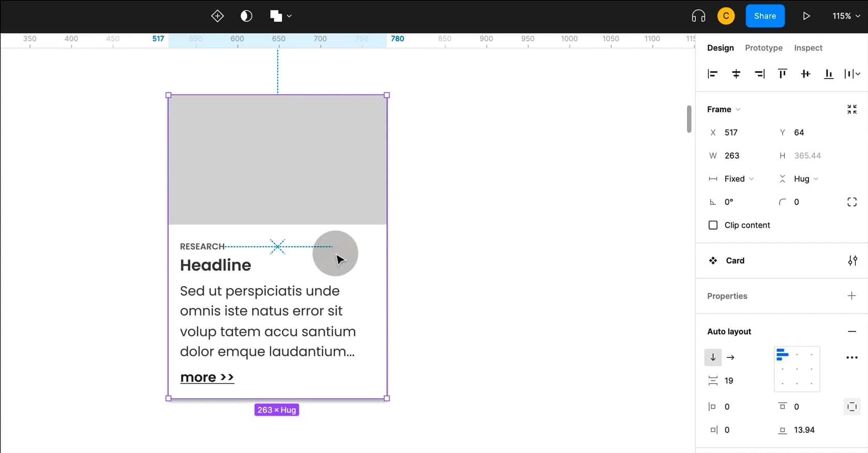Switch to the Prototype tab
The image size is (868, 453).
click(x=764, y=48)
